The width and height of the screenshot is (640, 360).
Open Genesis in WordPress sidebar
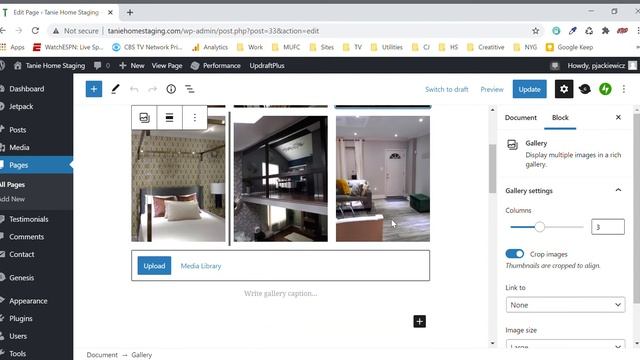pos(22,278)
